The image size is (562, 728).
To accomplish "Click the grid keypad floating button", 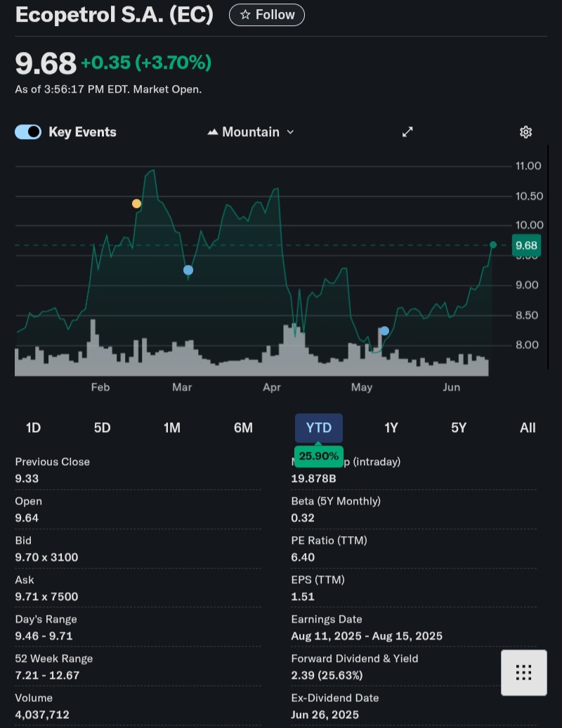I will pyautogui.click(x=524, y=672).
